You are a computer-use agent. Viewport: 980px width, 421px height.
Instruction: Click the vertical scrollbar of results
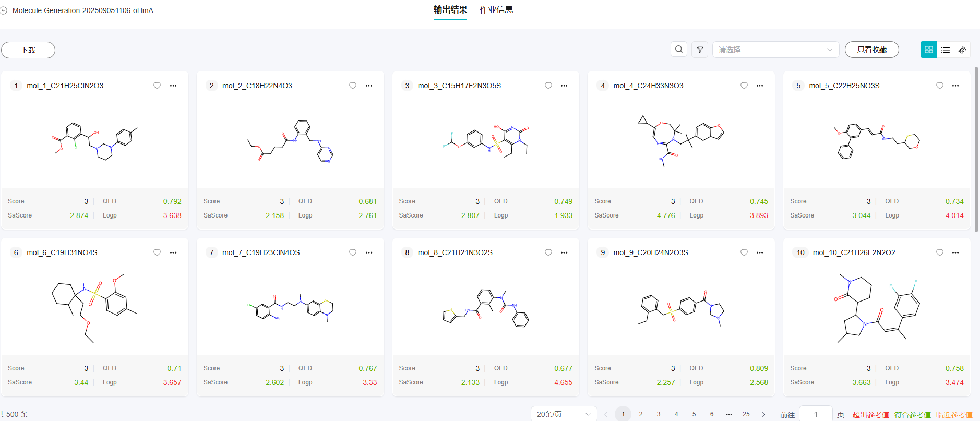pos(976,149)
